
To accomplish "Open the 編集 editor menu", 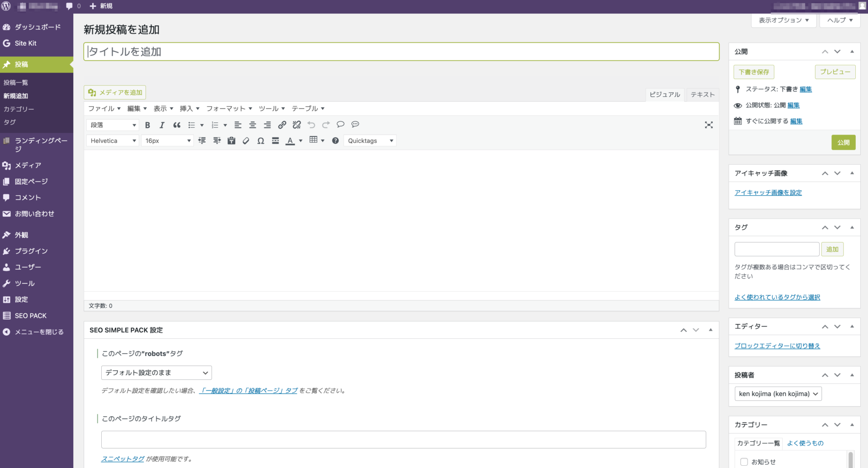I will coord(137,109).
